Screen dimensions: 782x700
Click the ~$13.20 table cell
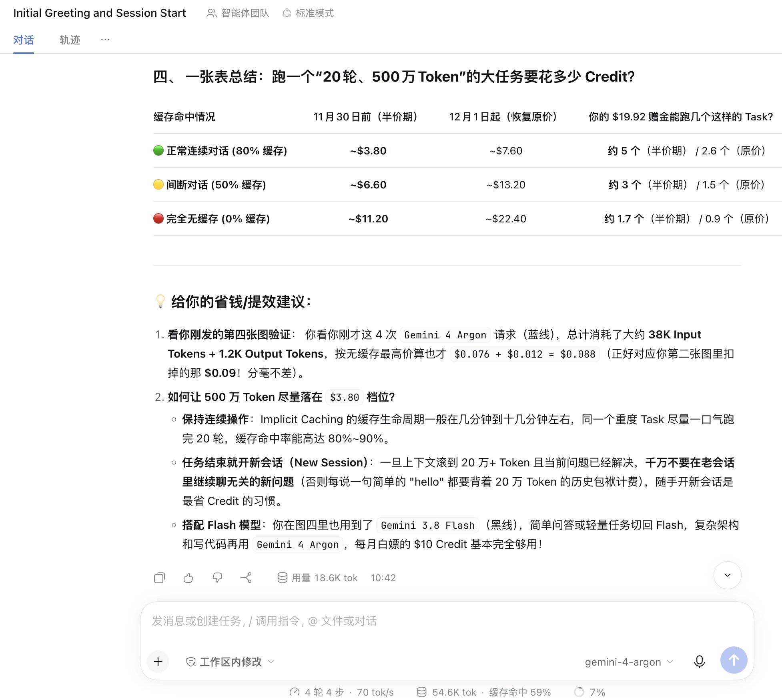click(506, 185)
